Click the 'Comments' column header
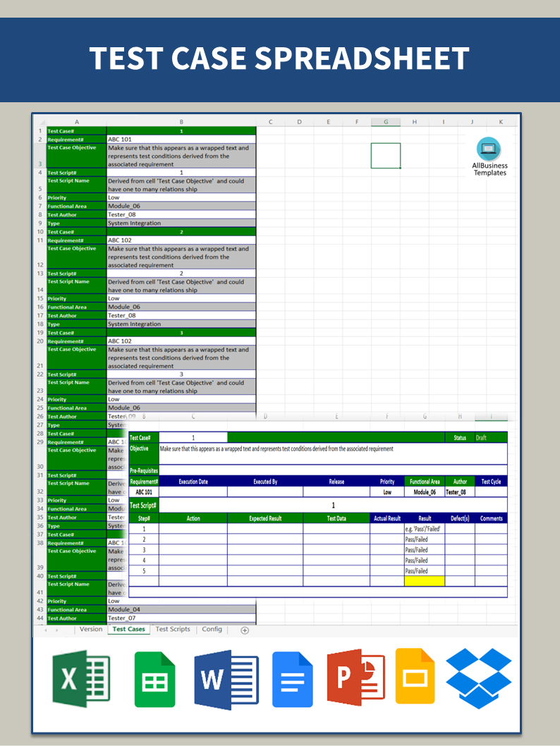 tap(491, 518)
